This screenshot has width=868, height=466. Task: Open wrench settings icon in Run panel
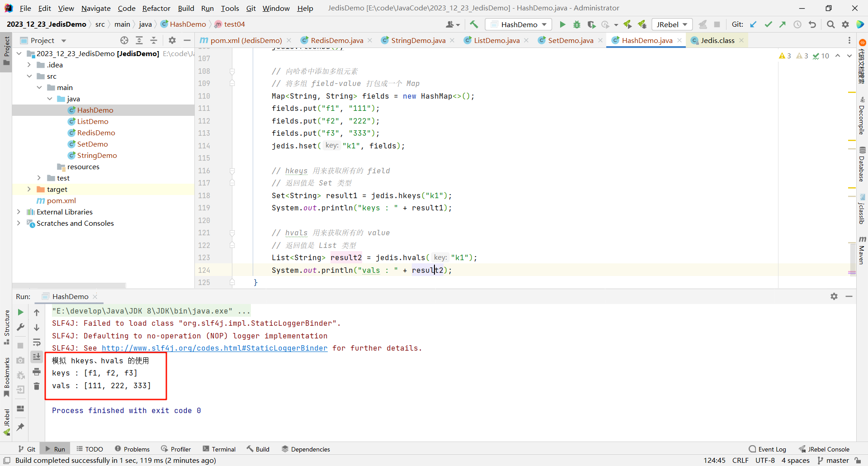tap(20, 327)
